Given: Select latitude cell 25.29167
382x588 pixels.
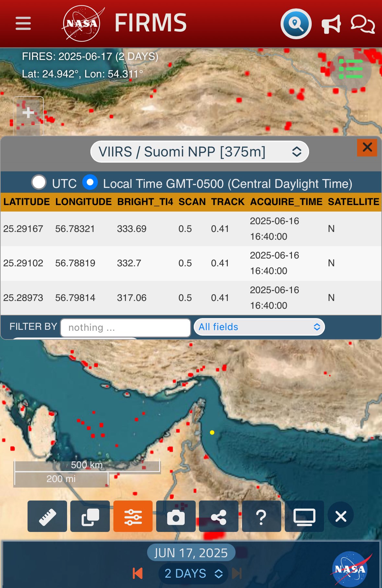Looking at the screenshot, I should (23, 229).
